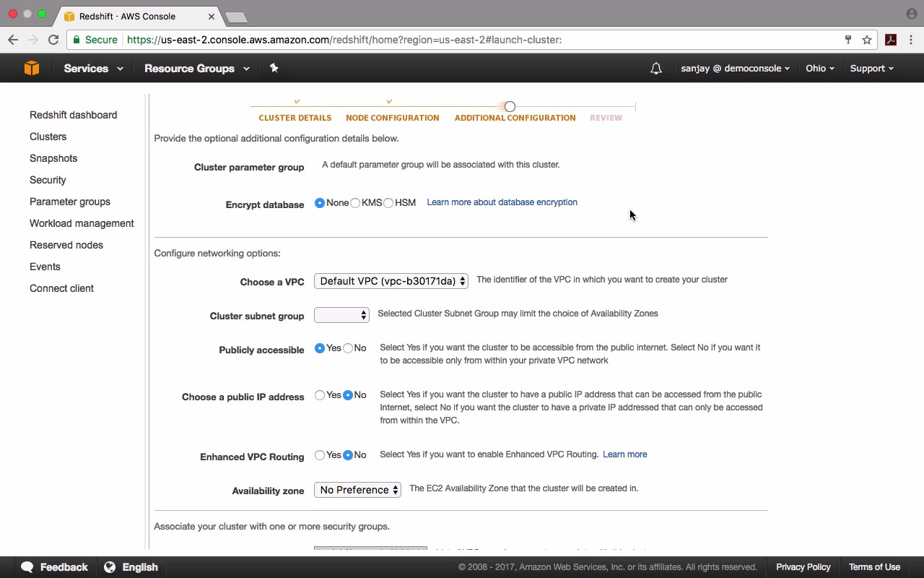This screenshot has height=578, width=924.
Task: Expand the Support menu
Action: [871, 69]
